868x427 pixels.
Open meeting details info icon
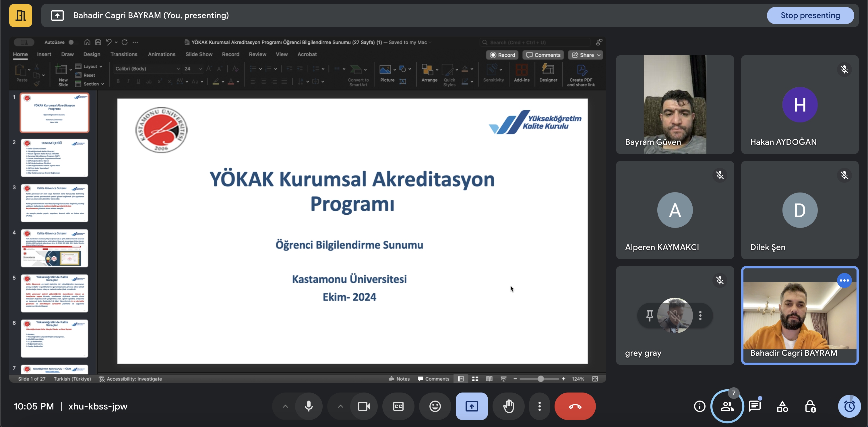[x=700, y=406]
